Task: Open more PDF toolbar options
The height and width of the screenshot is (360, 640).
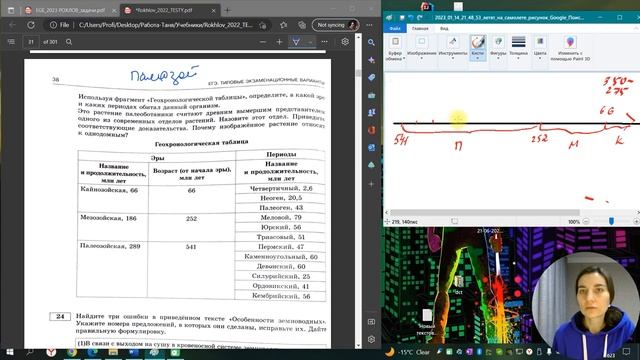Action: (324, 42)
